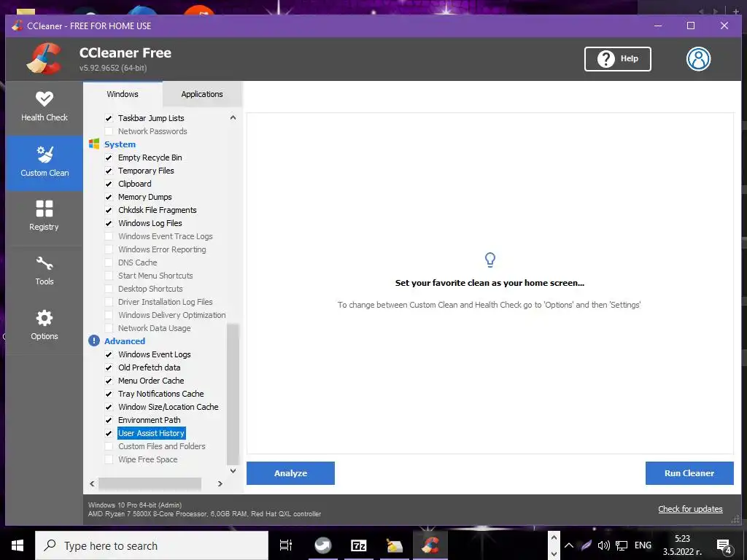Click the taskbar toolbar up arrow
The image size is (747, 560).
(x=554, y=537)
